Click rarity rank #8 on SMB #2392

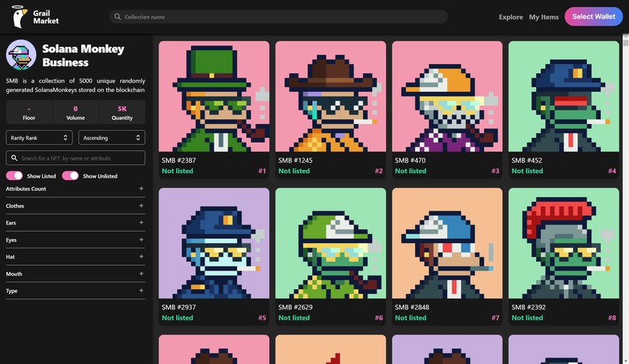click(612, 317)
